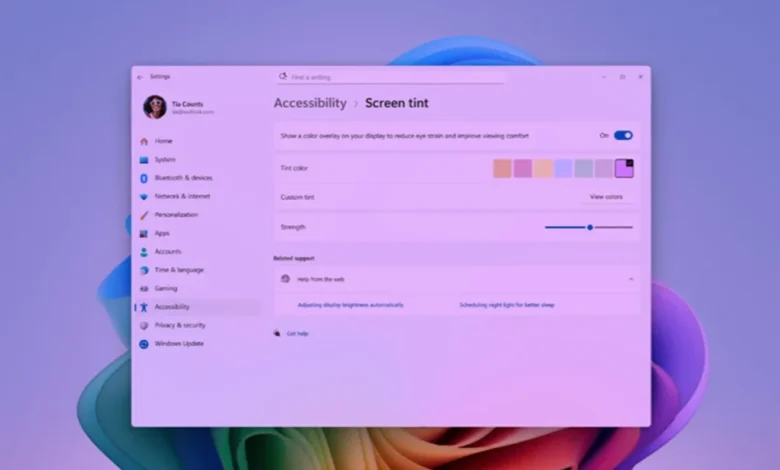
Task: Click the Home icon in sidebar
Action: click(144, 141)
